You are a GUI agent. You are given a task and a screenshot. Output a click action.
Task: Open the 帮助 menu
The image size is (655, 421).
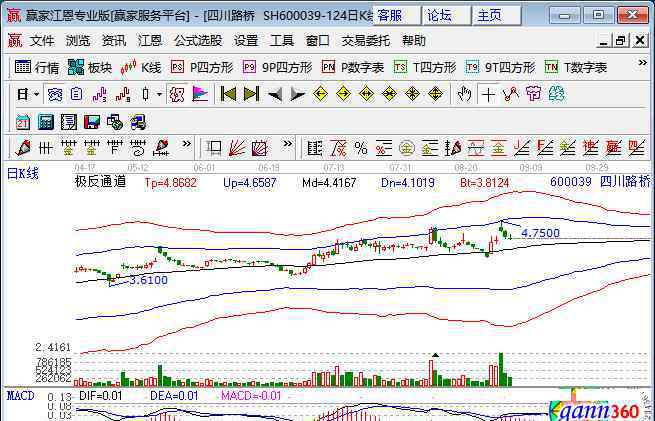pyautogui.click(x=414, y=41)
